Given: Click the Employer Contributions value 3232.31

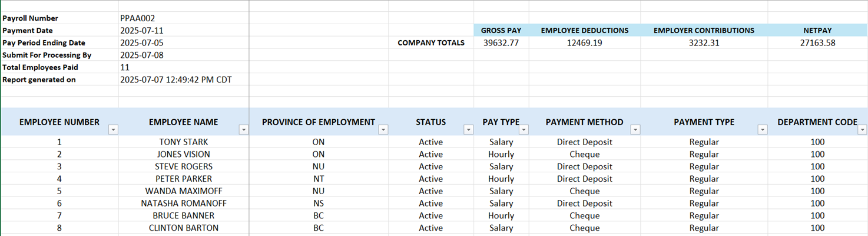Looking at the screenshot, I should (x=704, y=43).
